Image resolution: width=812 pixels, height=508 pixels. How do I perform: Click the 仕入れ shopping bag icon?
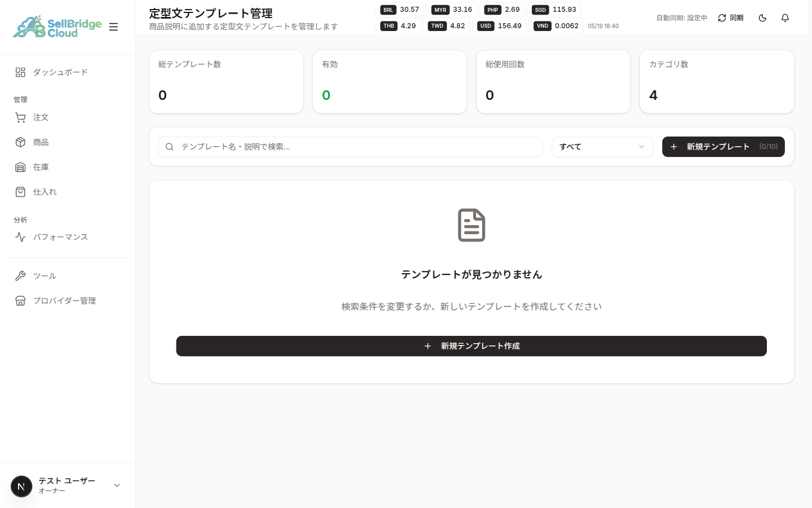pyautogui.click(x=20, y=192)
